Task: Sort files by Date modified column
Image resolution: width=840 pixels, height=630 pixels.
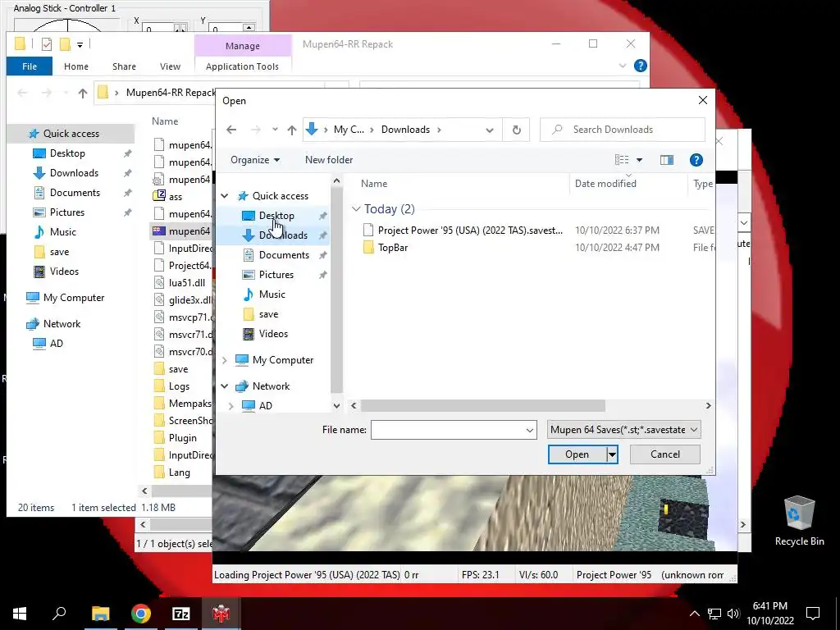Action: pos(605,183)
